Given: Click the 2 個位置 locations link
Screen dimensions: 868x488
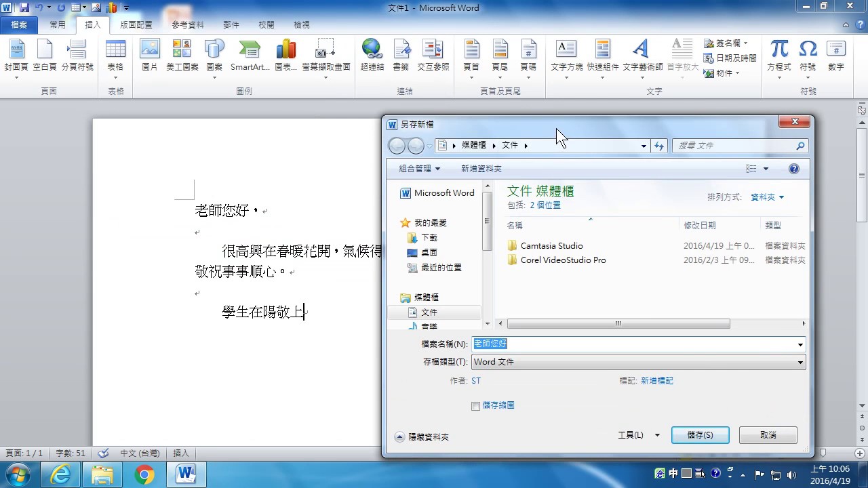Looking at the screenshot, I should 545,205.
